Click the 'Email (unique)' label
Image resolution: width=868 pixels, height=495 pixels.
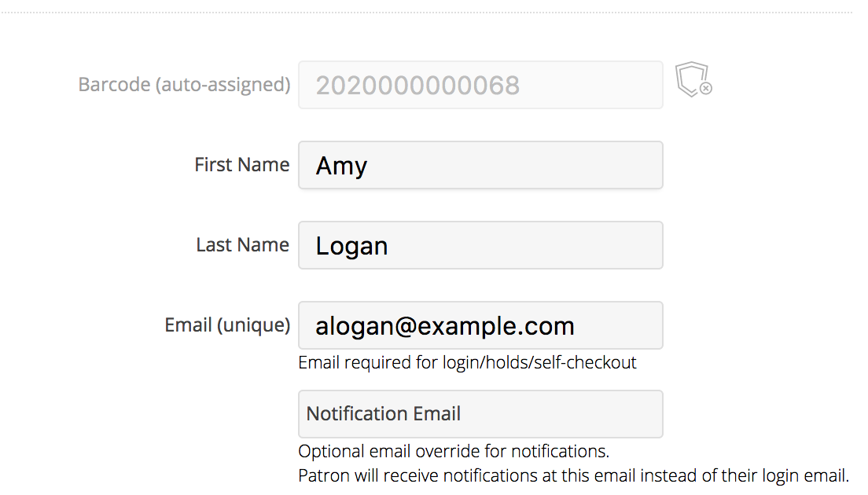tap(227, 325)
